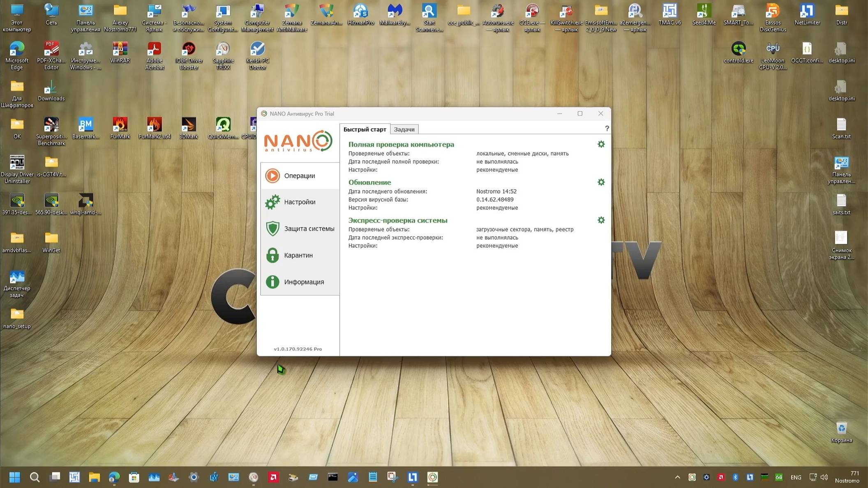Open NANO Antivirus help with question mark button

pyautogui.click(x=607, y=129)
